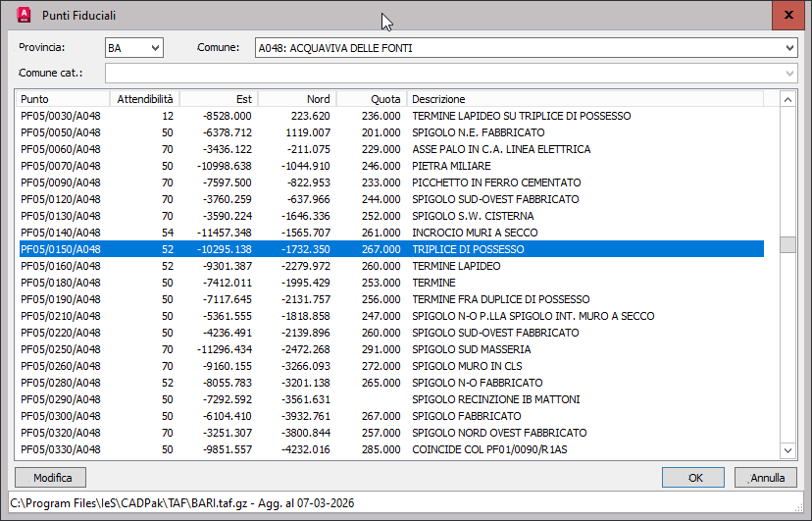Confirm with the OK button

(693, 478)
